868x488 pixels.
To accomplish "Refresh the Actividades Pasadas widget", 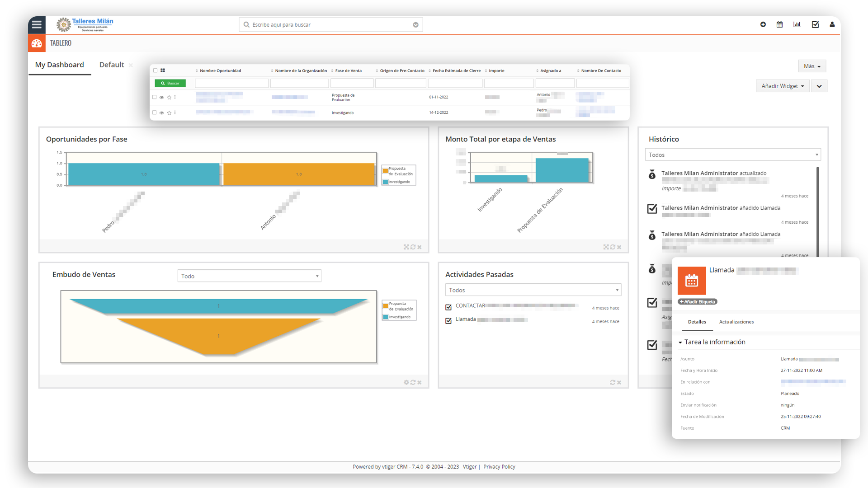I will [613, 382].
